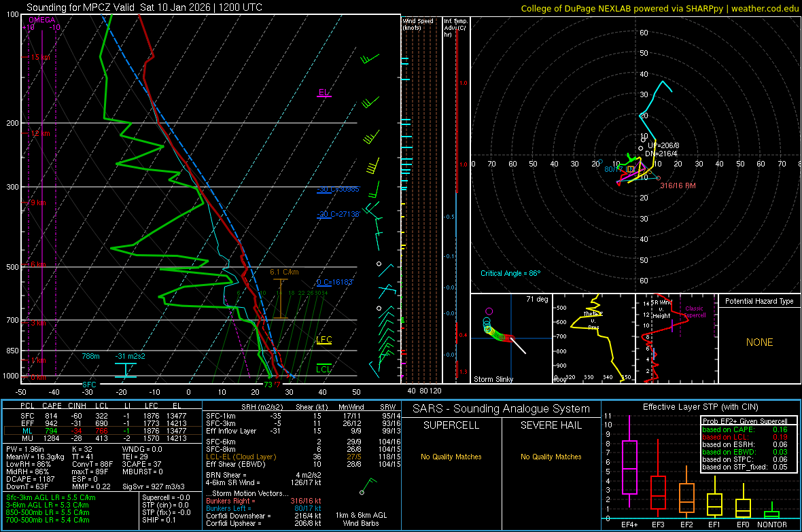
Task: Click the SARS - Sounding Analogue System header
Action: (501, 409)
